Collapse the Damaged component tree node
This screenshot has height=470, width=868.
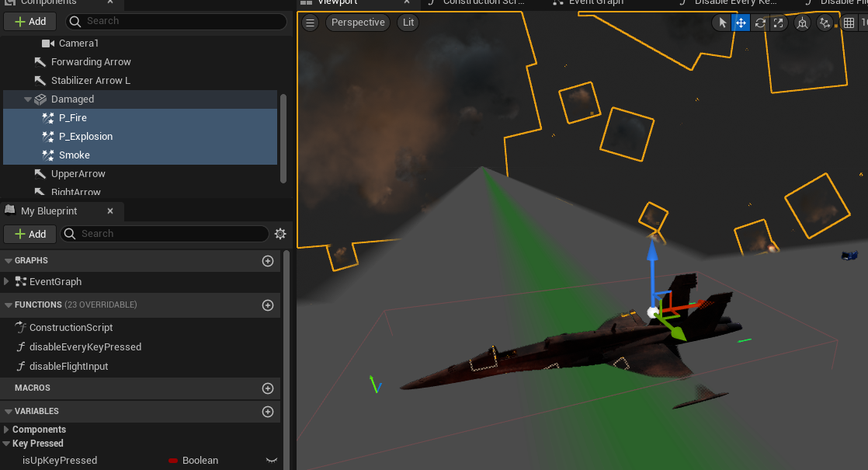(x=27, y=99)
